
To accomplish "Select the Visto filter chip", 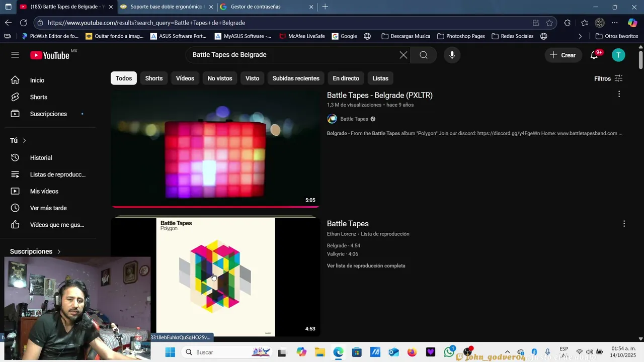I will pos(253,78).
